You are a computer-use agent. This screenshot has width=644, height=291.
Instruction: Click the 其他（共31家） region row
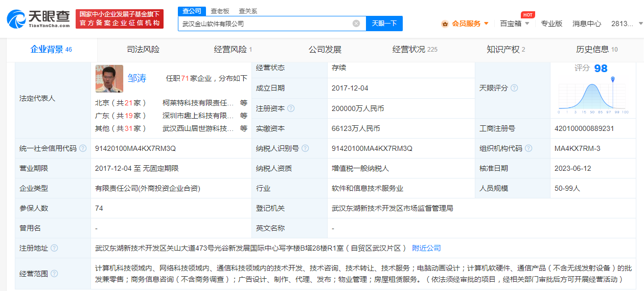(x=121, y=128)
